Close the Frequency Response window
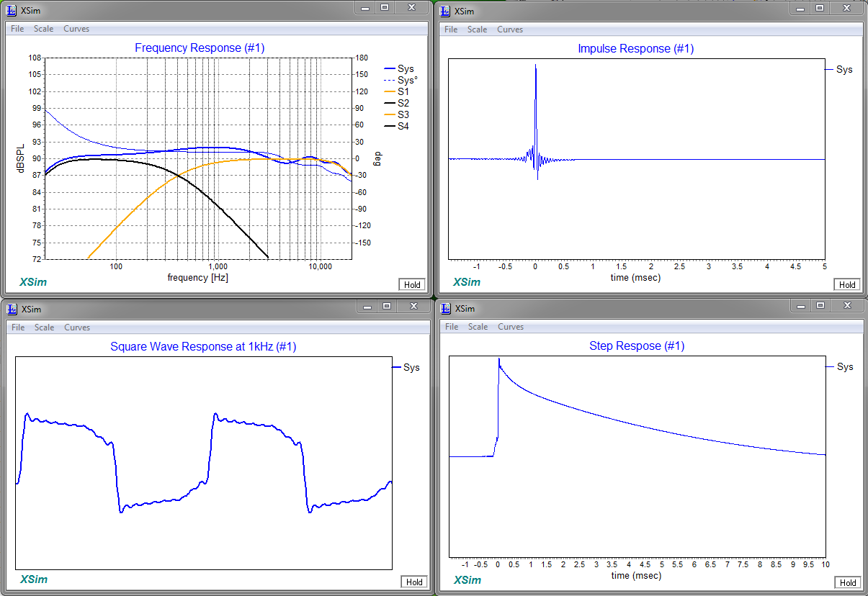Viewport: 868px width, 596px height. [411, 7]
